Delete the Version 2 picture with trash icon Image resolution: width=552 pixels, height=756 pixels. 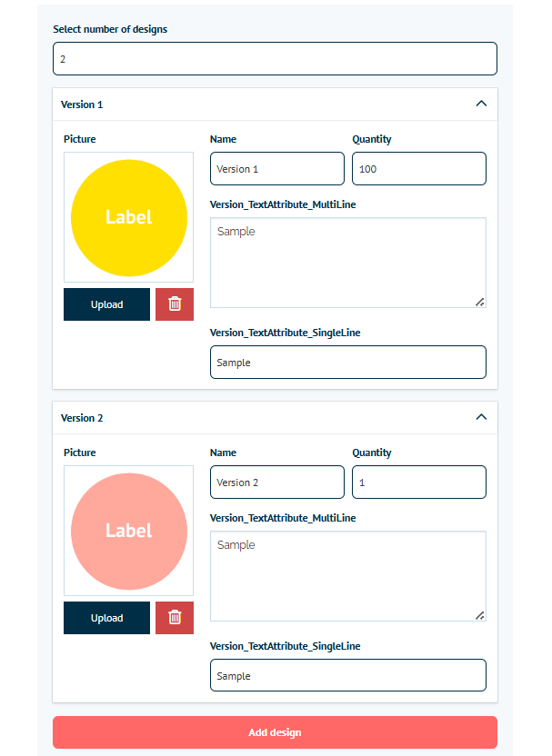tap(175, 618)
